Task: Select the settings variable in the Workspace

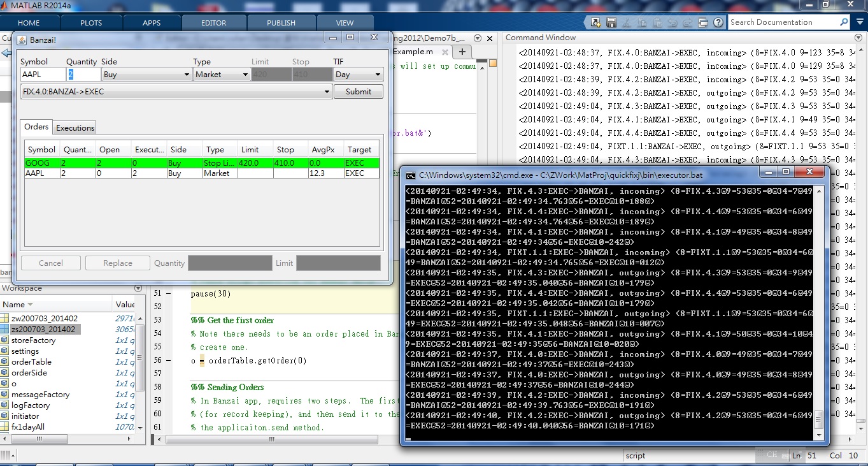Action: (25, 351)
